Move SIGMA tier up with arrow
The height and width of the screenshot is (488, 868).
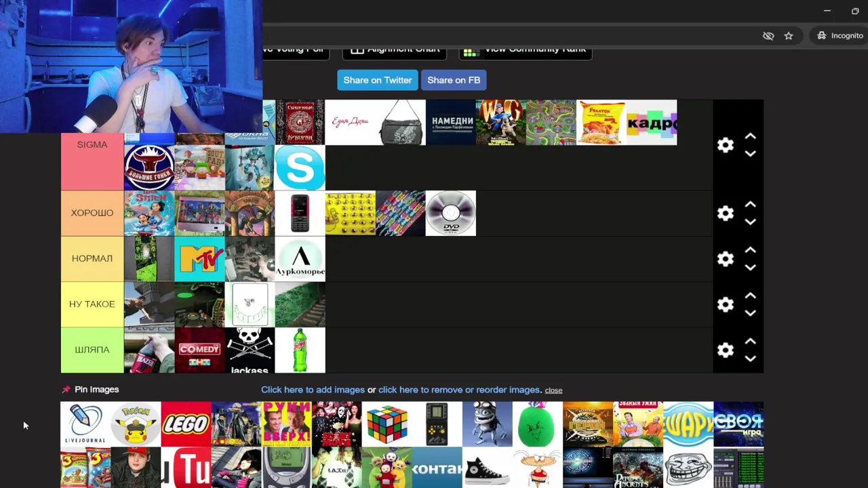750,136
